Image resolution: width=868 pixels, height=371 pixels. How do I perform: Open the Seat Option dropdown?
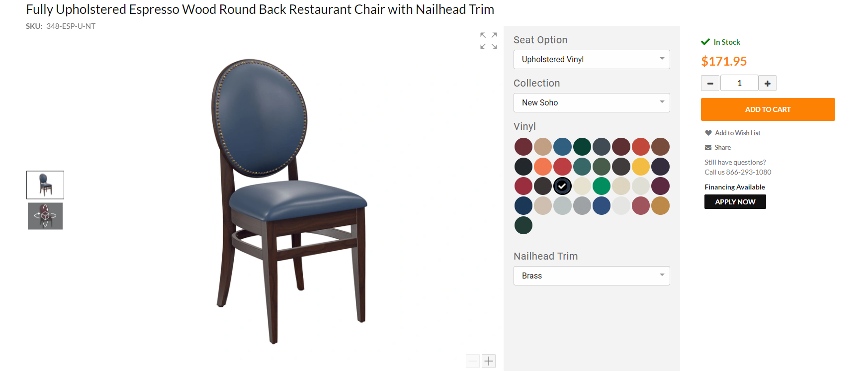592,59
